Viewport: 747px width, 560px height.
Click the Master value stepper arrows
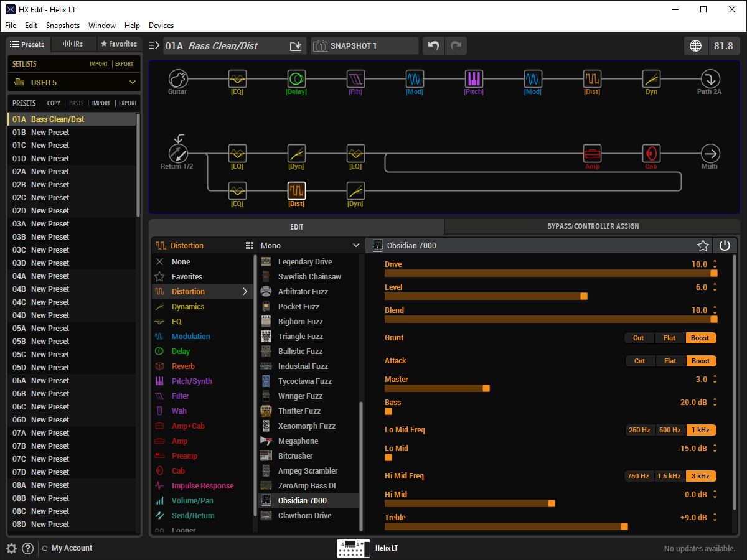[x=715, y=380]
